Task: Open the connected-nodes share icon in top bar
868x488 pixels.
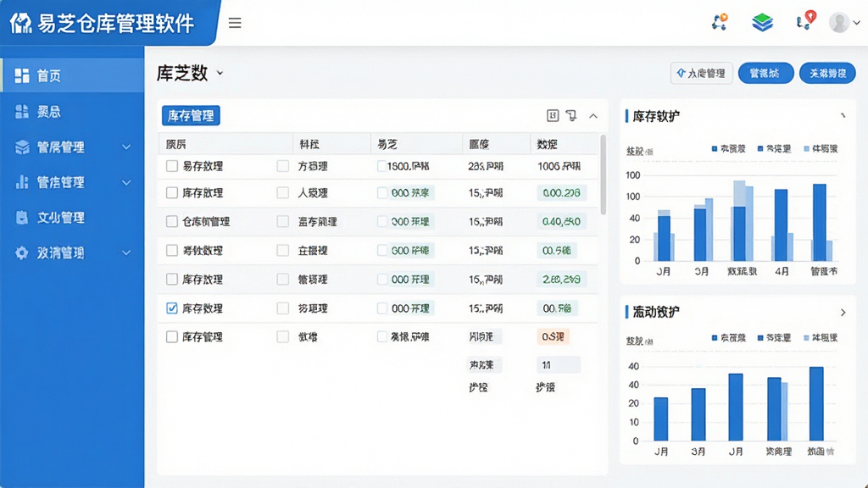Action: pyautogui.click(x=720, y=21)
